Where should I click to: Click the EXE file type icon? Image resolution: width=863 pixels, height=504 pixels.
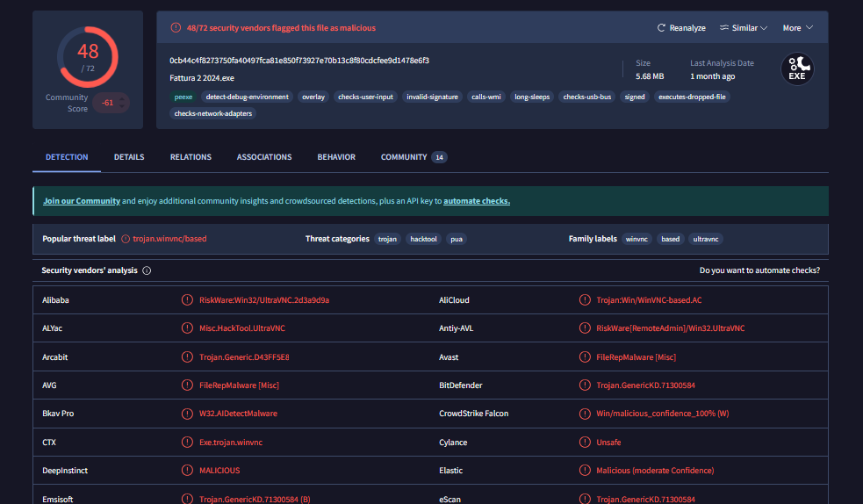797,68
